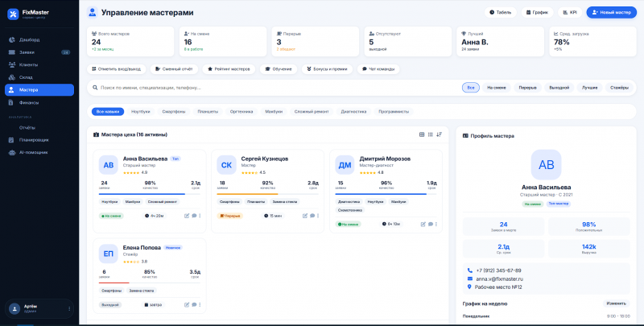The width and height of the screenshot is (644, 326).
Task: Expand three-dot menu on Сергей Кузнецов card
Action: [x=318, y=216]
